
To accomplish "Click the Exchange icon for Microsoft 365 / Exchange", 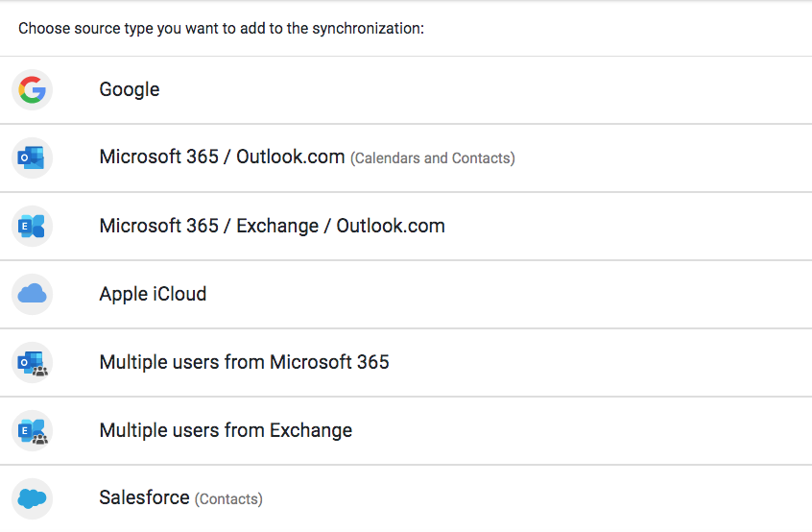I will [32, 227].
